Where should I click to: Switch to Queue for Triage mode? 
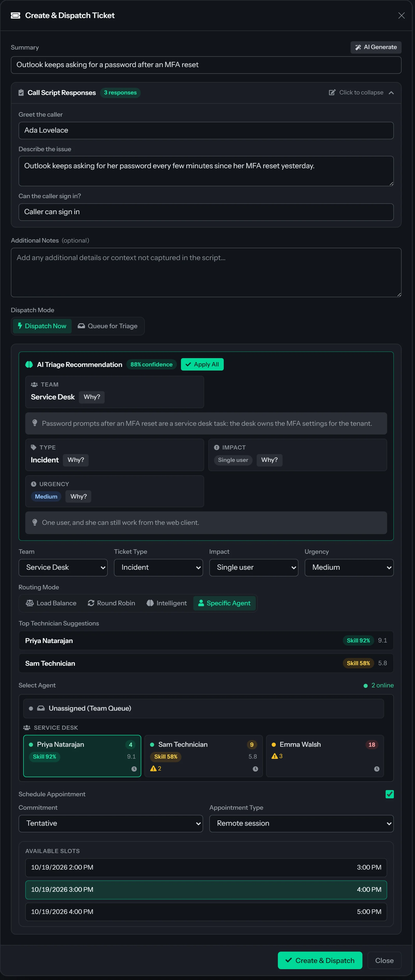108,326
